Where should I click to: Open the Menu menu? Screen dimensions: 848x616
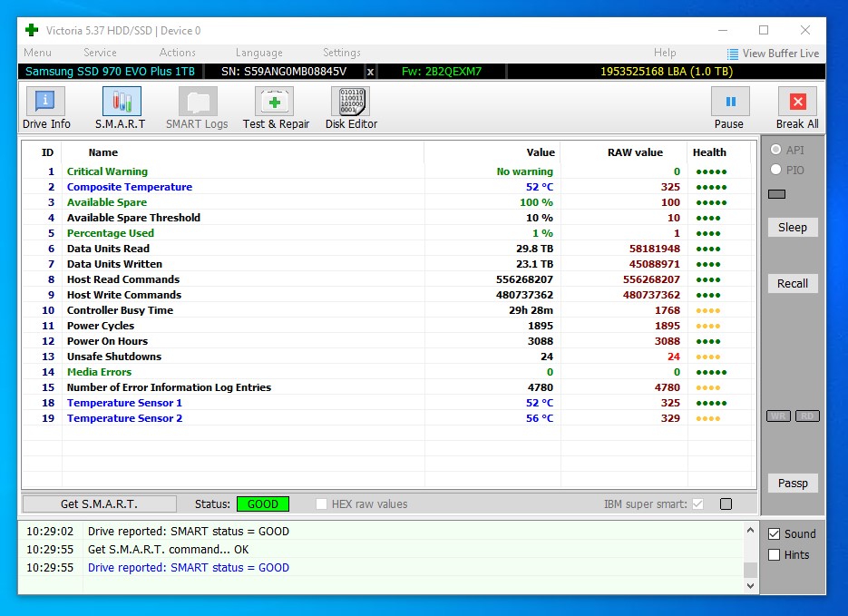tap(37, 53)
